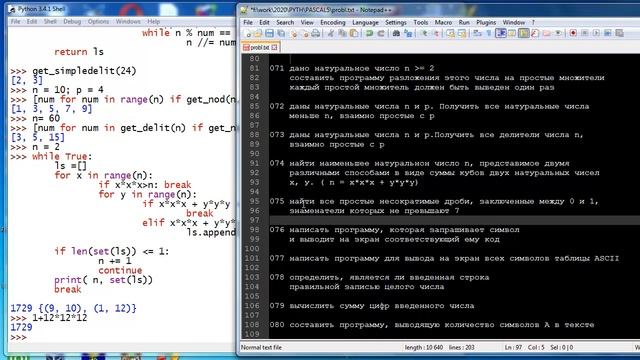
Task: Click the Open file icon in Notepad++
Action: coord(258,33)
